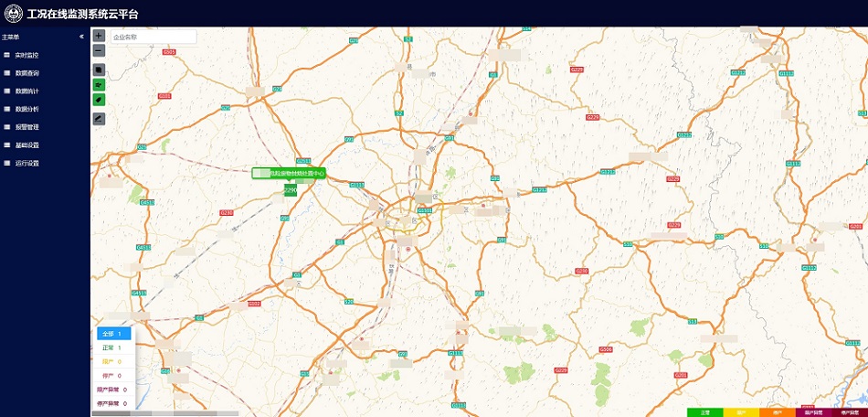Image resolution: width=868 pixels, height=417 pixels.
Task: Zoom out the map with minus button
Action: tap(99, 50)
